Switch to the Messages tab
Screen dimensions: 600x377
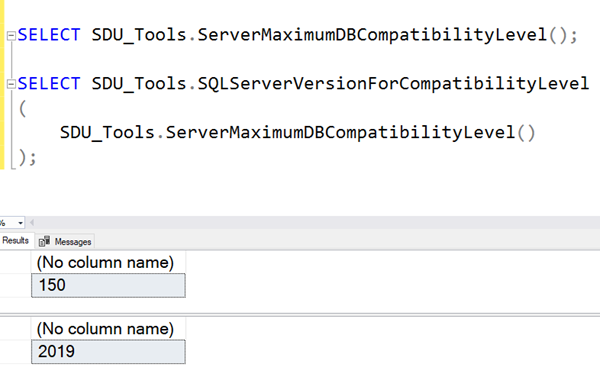(65, 242)
